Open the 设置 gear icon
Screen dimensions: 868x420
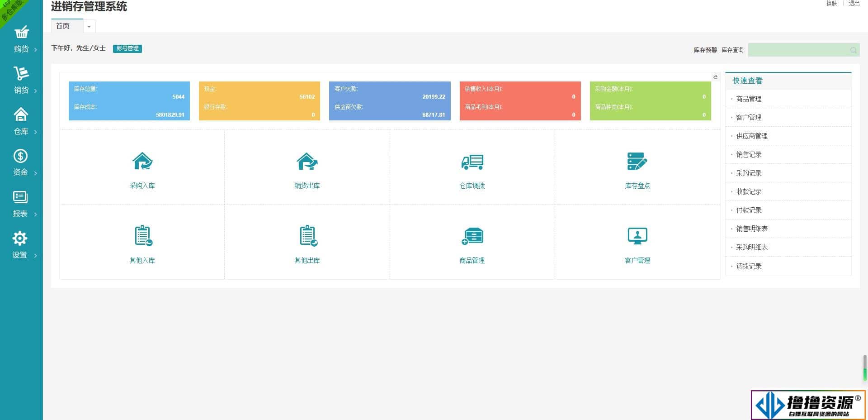[x=20, y=238]
